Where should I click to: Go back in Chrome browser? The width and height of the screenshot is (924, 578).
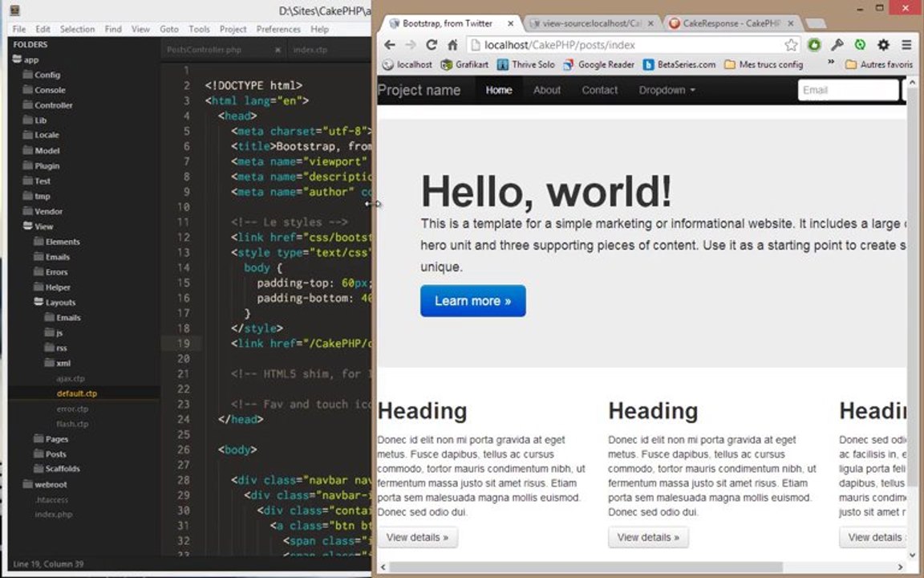[x=390, y=45]
